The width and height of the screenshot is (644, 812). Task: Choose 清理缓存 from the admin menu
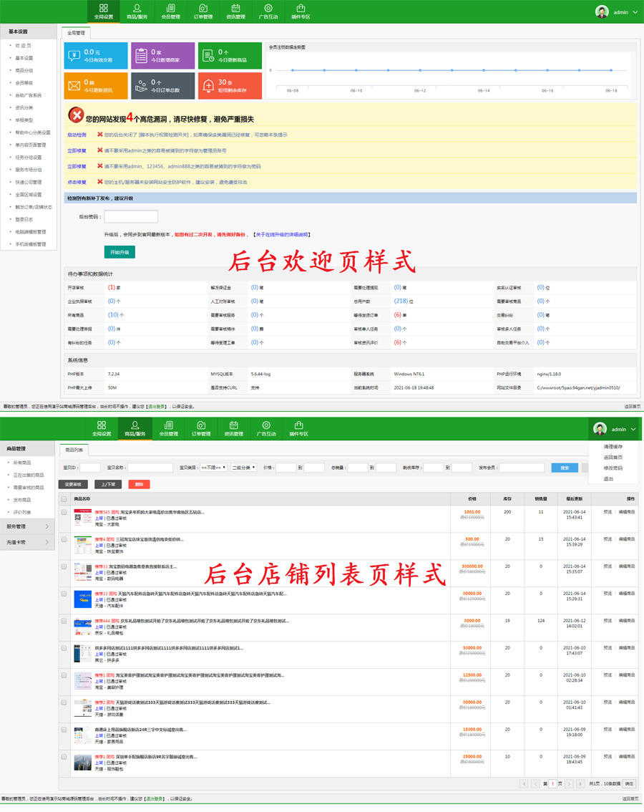(x=613, y=447)
